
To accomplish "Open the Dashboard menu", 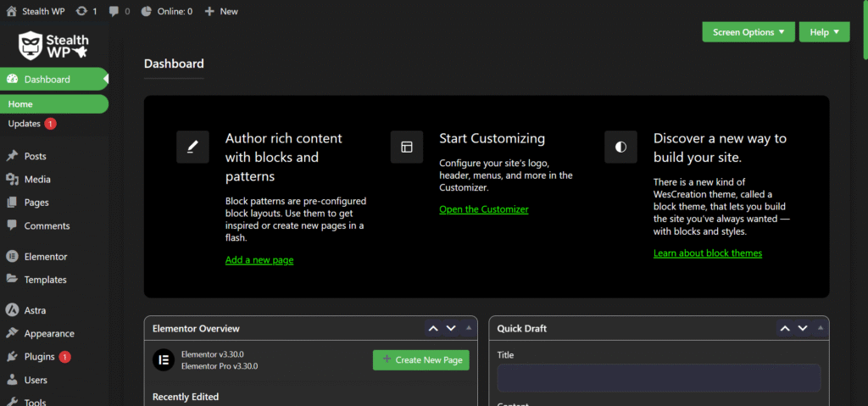I will (54, 79).
